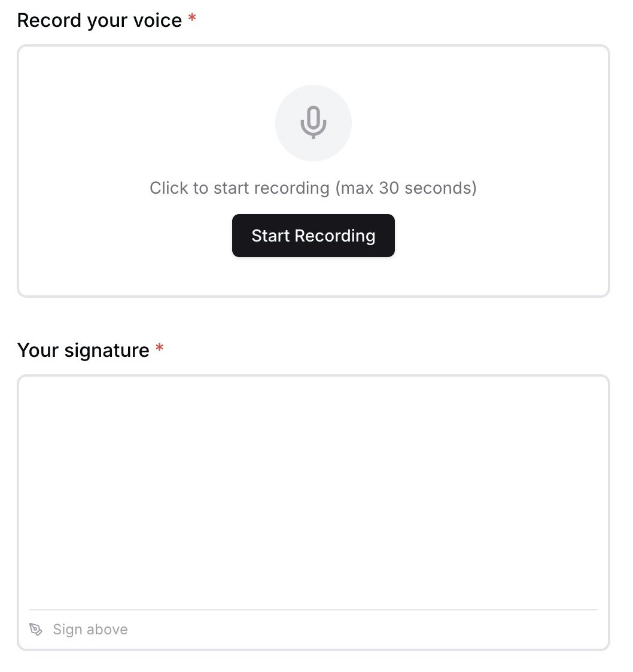Click the max 30 seconds hint text
This screenshot has height=672, width=633.
click(x=407, y=188)
